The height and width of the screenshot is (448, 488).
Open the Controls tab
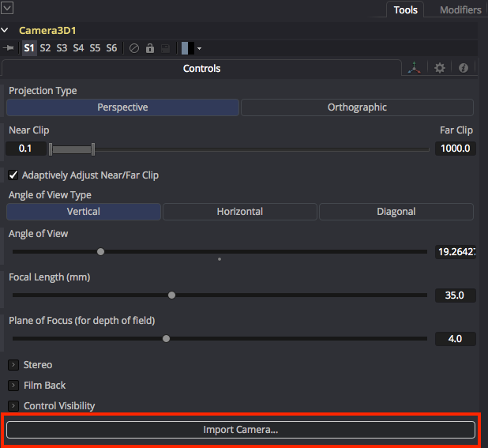pyautogui.click(x=201, y=69)
